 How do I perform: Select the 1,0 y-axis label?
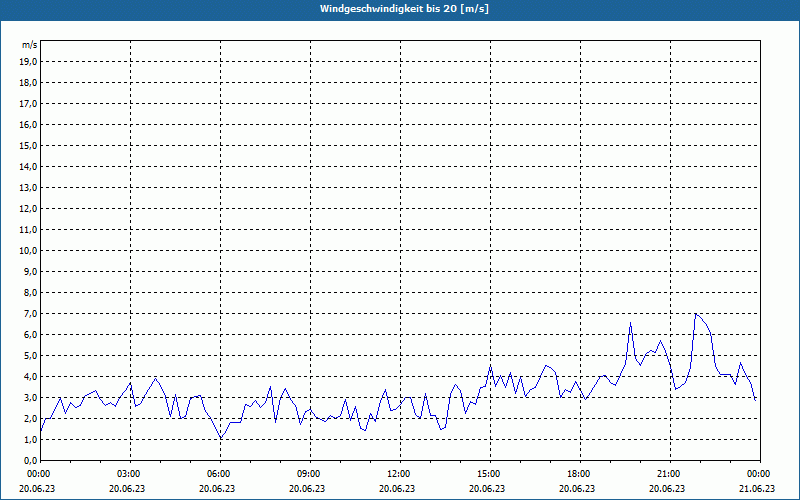pos(31,440)
